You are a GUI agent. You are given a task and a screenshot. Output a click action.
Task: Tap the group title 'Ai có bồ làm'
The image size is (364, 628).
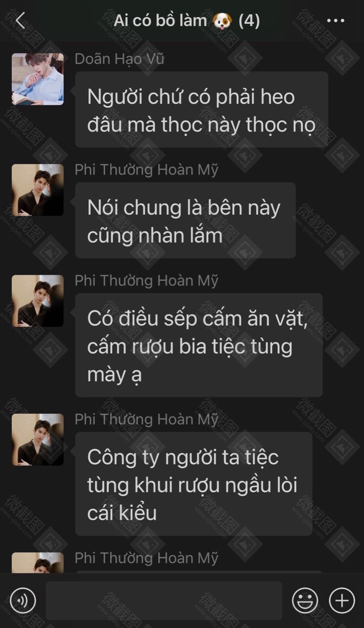point(160,21)
